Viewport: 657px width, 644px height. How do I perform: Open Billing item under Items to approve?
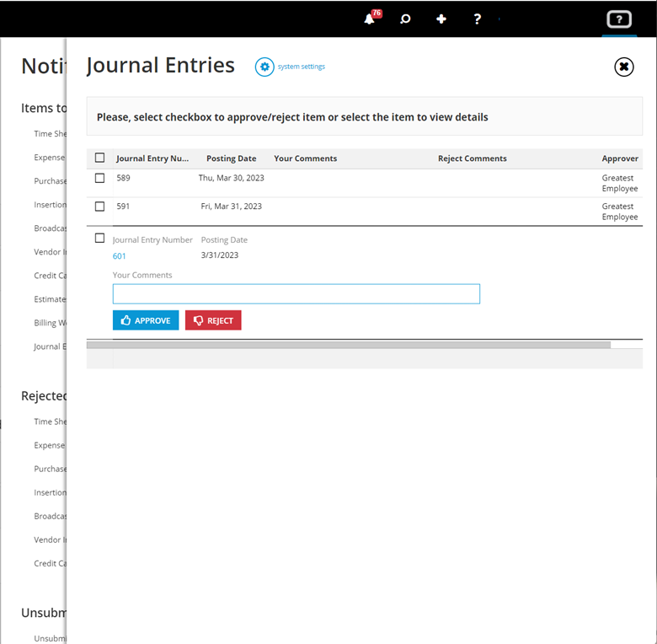coord(50,323)
